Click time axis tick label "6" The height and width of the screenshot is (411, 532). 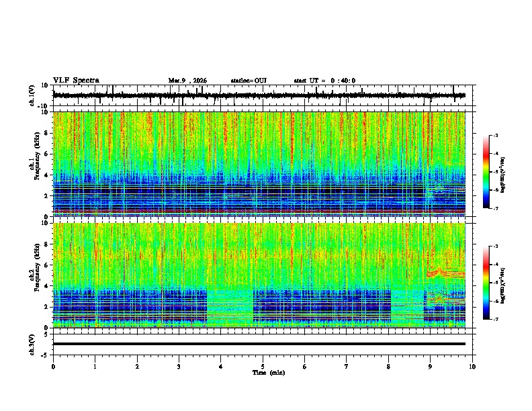305,367
